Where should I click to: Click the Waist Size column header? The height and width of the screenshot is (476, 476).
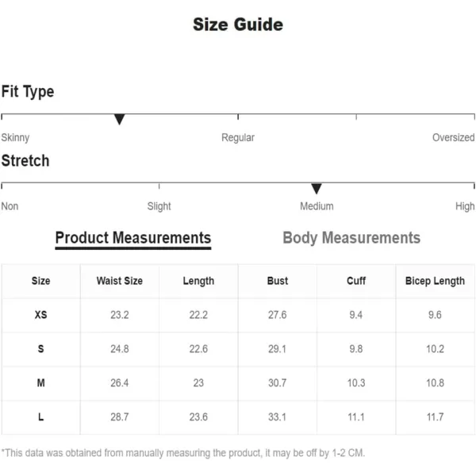point(120,281)
